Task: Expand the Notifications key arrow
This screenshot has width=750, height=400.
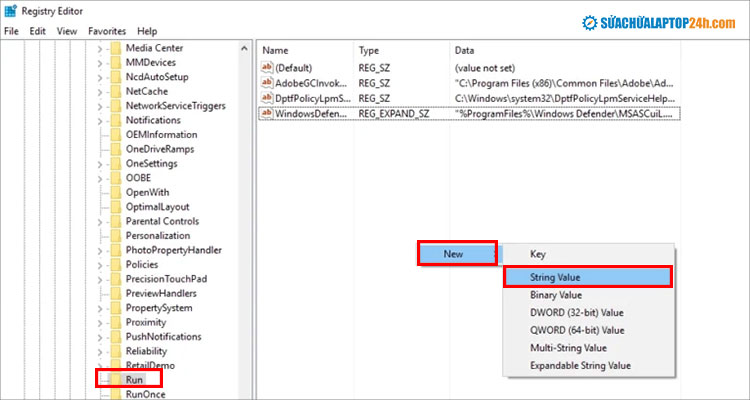Action: point(100,120)
